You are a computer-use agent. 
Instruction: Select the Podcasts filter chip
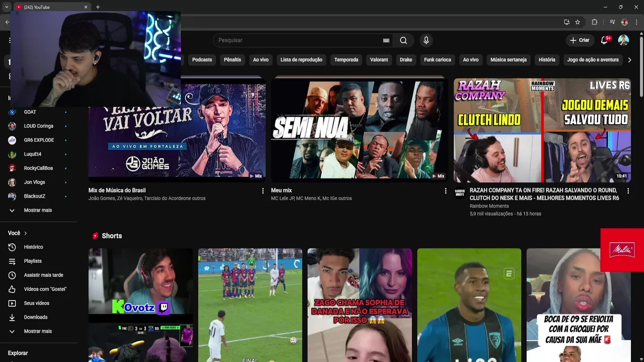pyautogui.click(x=202, y=60)
